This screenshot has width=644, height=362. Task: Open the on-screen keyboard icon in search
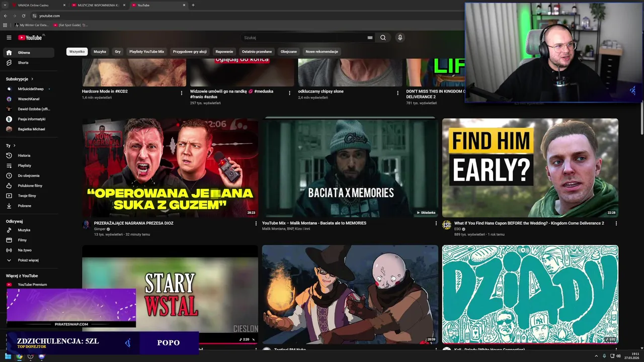(x=370, y=38)
